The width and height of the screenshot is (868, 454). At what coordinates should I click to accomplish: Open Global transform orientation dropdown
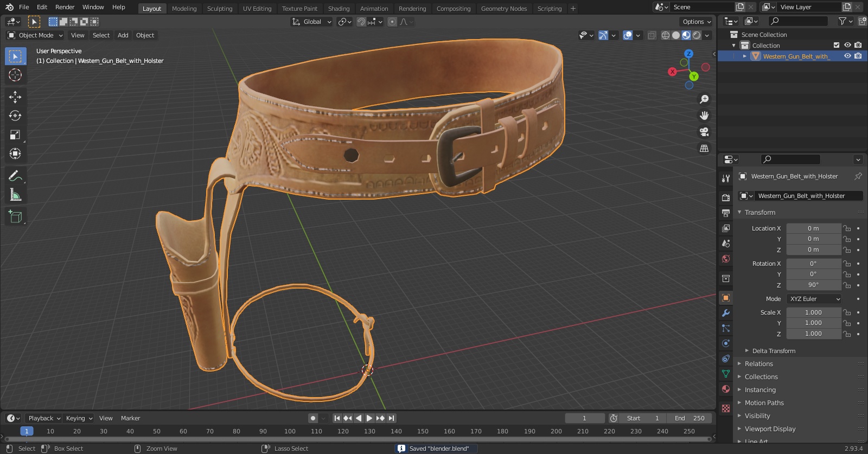pyautogui.click(x=312, y=22)
